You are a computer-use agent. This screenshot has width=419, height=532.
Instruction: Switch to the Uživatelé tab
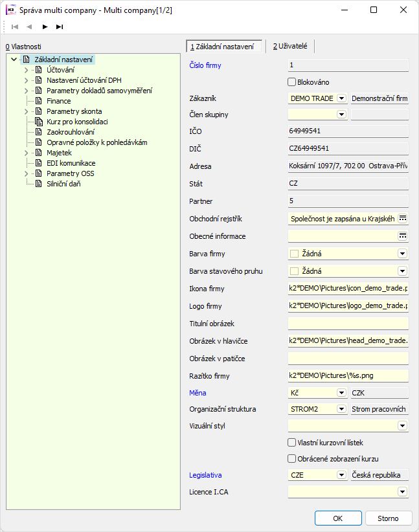click(290, 46)
